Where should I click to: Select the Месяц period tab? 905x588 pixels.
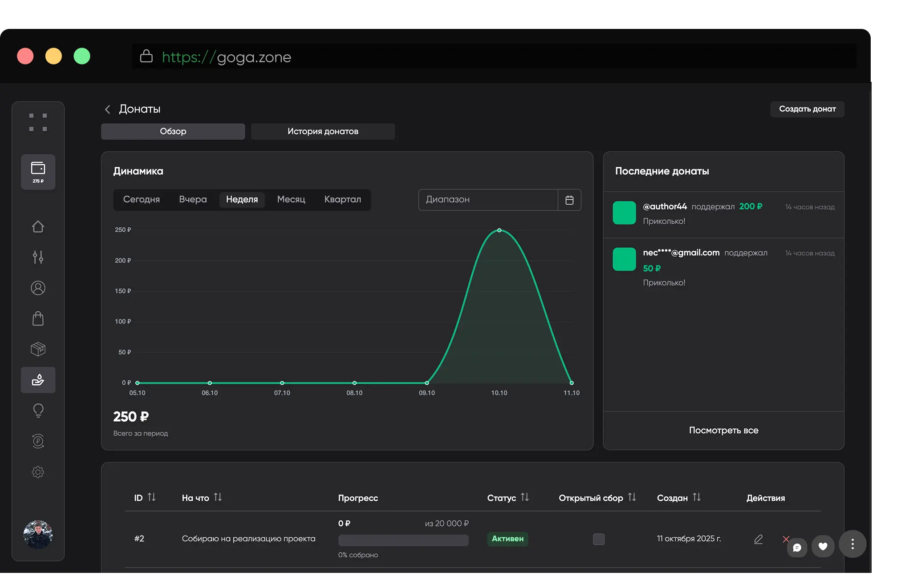click(291, 199)
